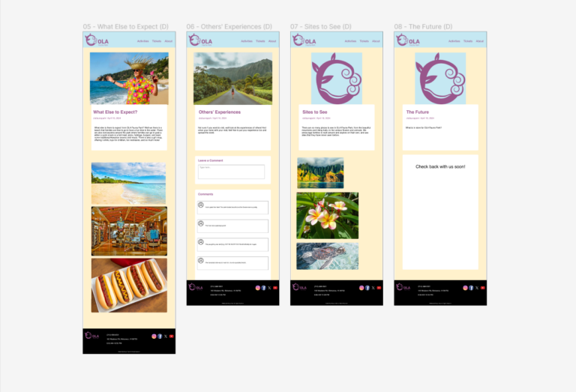This screenshot has height=392, width=576.
Task: Click Instagram icon in frame 08 footer
Action: tap(465, 288)
